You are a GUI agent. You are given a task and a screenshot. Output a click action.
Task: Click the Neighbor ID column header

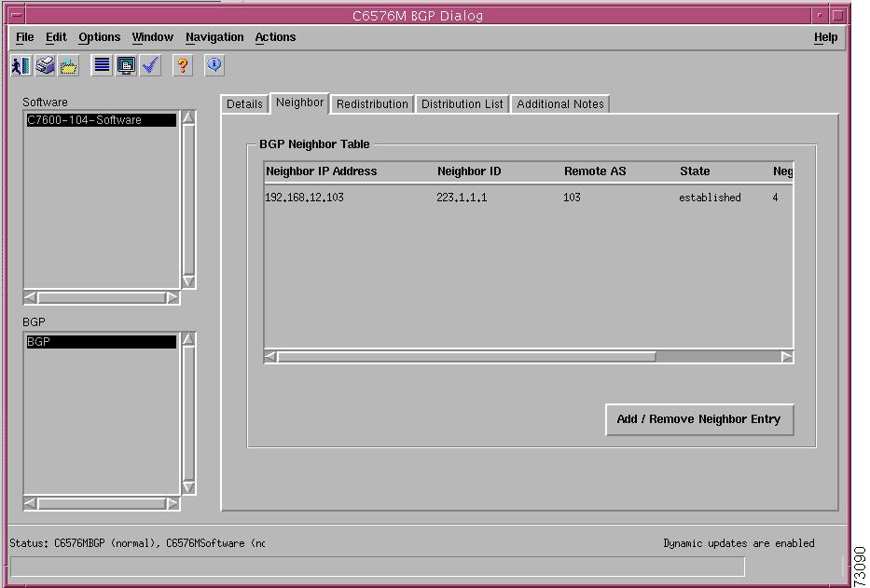tap(469, 171)
